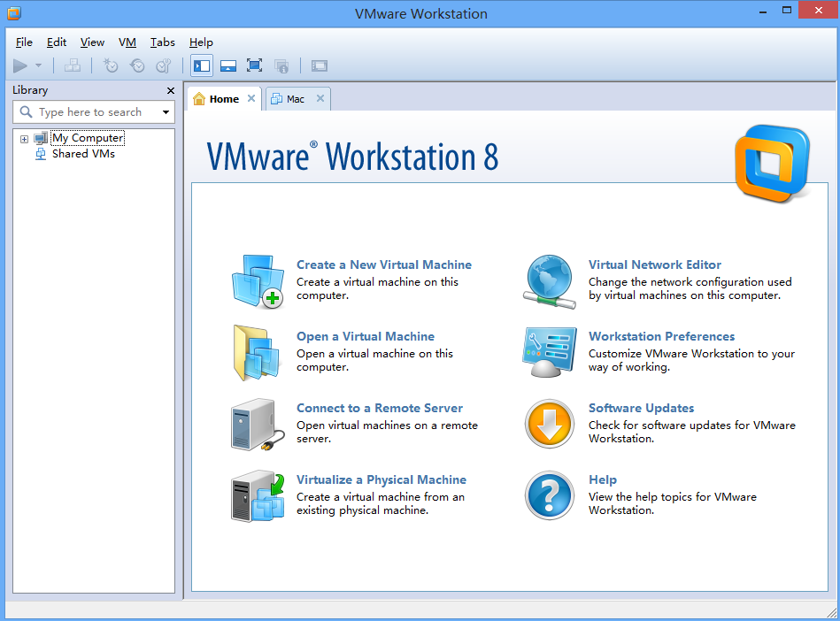Enter full screen mode toolbar icon

254,65
